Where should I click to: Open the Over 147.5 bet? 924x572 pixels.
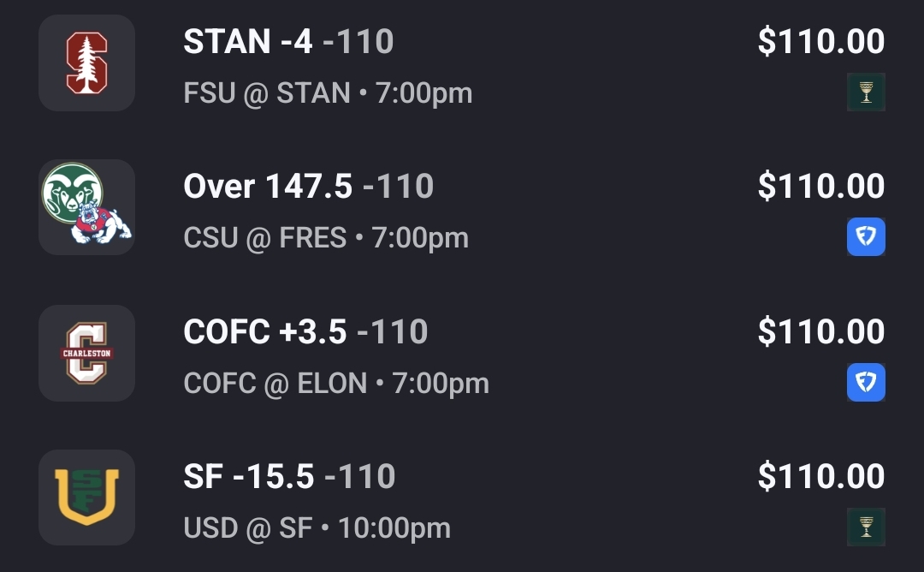308,187
